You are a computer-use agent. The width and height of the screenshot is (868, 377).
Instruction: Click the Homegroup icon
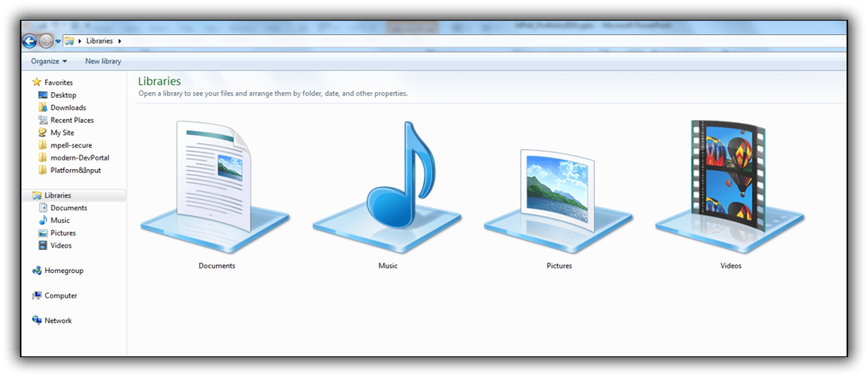pos(37,271)
